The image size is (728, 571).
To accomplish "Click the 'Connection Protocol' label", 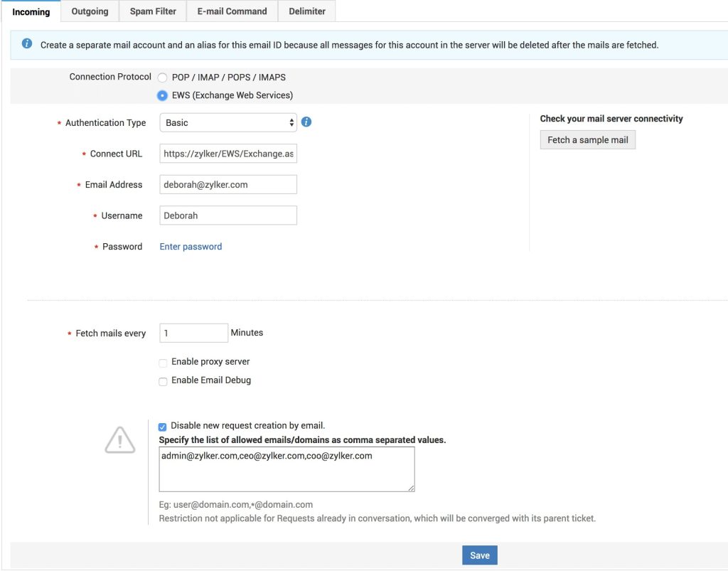I will [x=110, y=77].
